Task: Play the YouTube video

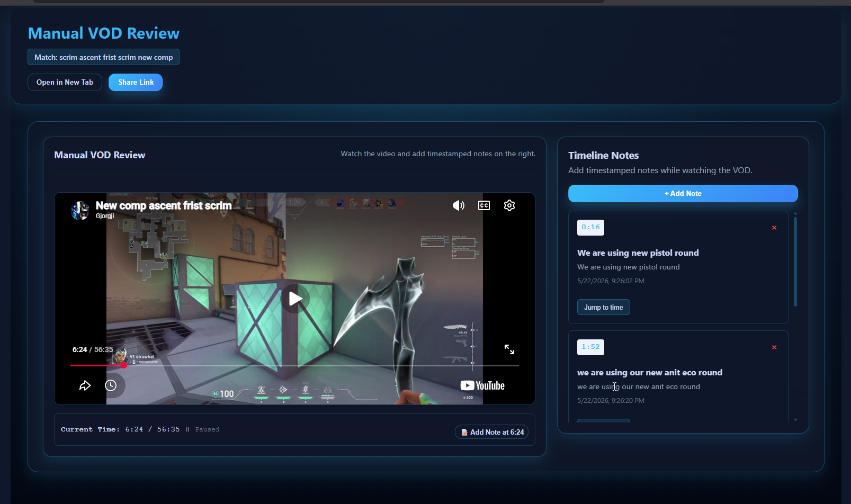Action: tap(295, 299)
